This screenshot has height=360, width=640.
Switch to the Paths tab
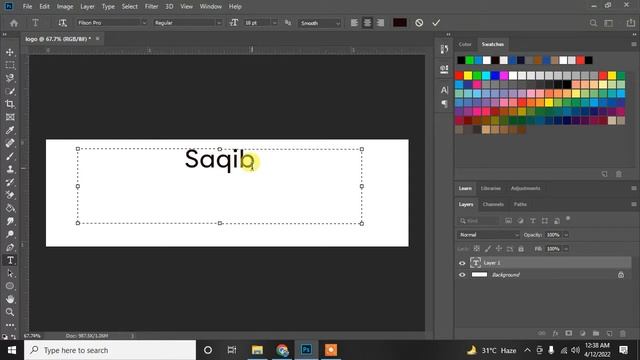(x=520, y=204)
